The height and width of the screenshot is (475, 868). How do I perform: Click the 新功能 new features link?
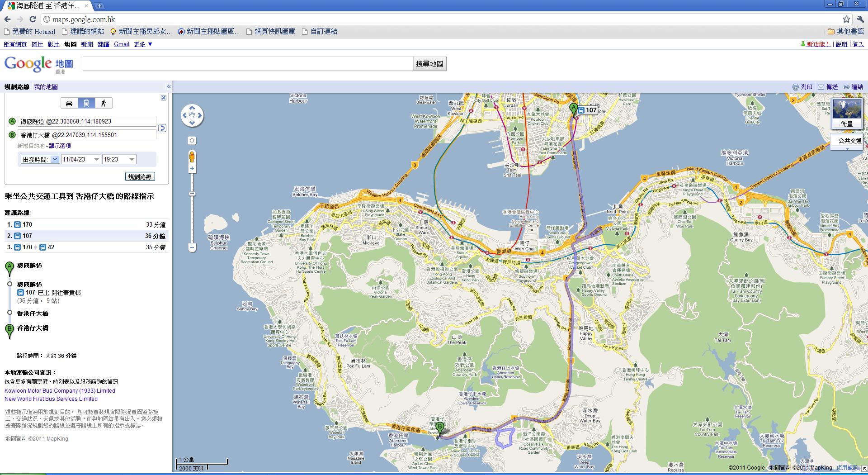tap(818, 44)
